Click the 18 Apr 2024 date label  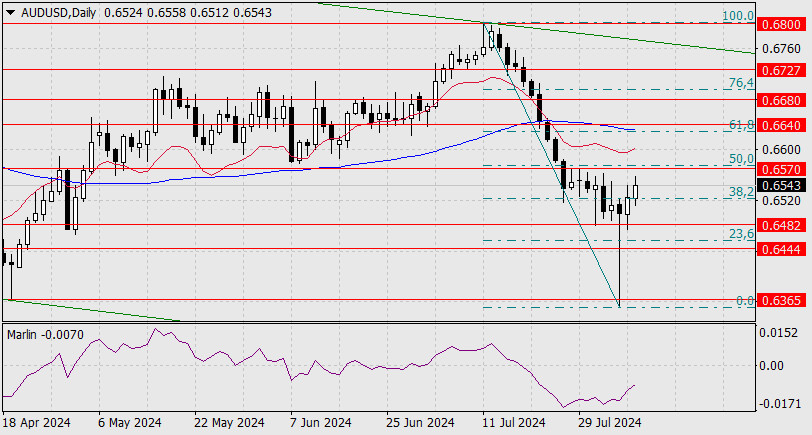pyautogui.click(x=36, y=423)
